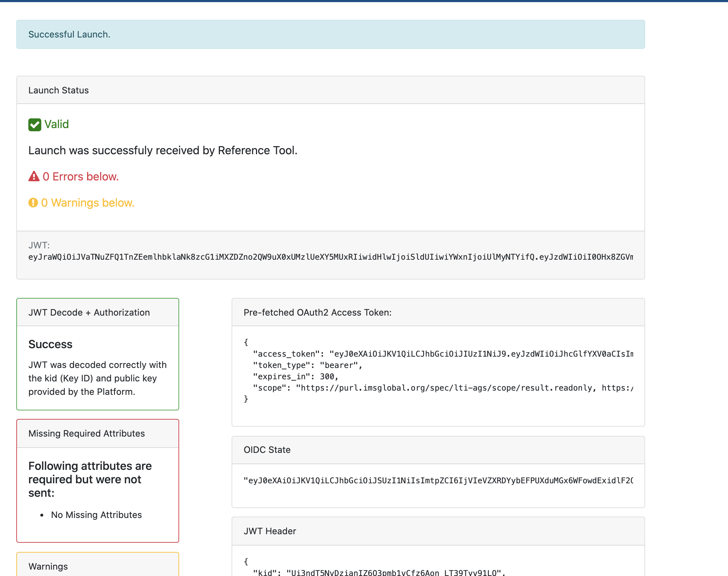The height and width of the screenshot is (576, 728).
Task: Collapse the OIDC State section
Action: pyautogui.click(x=267, y=450)
